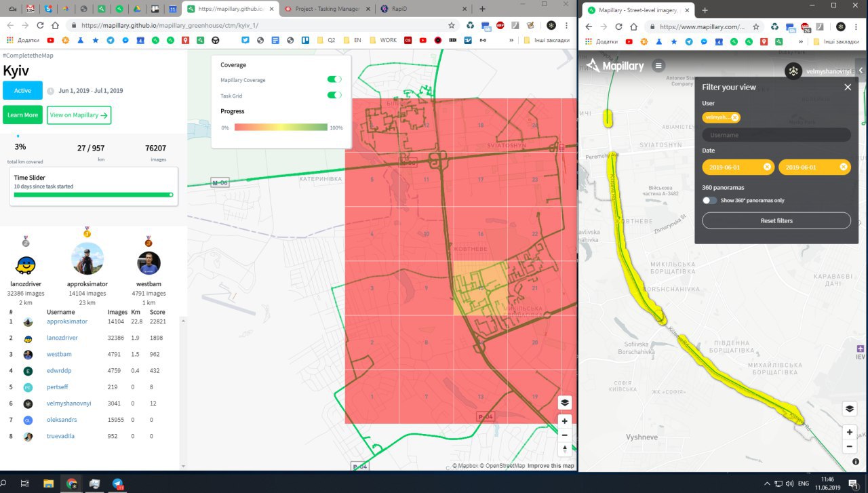Toggle Show 360° panoramas only switch

click(710, 200)
